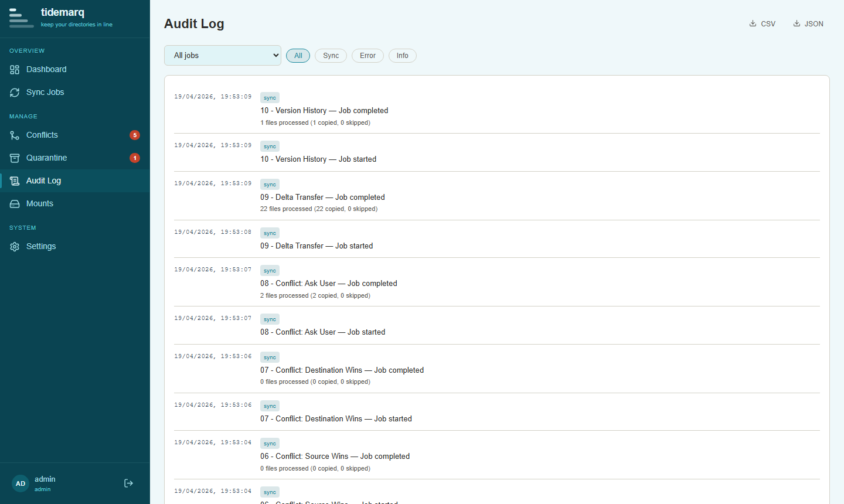Click '22 files processed (22 copied, 0 skipped)'
The height and width of the screenshot is (504, 844).
click(x=319, y=209)
